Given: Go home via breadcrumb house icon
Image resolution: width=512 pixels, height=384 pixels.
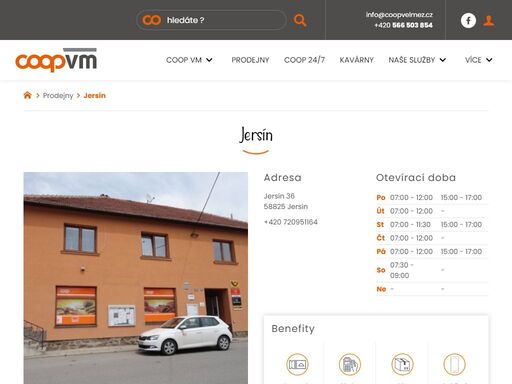Looking at the screenshot, I should (x=27, y=95).
